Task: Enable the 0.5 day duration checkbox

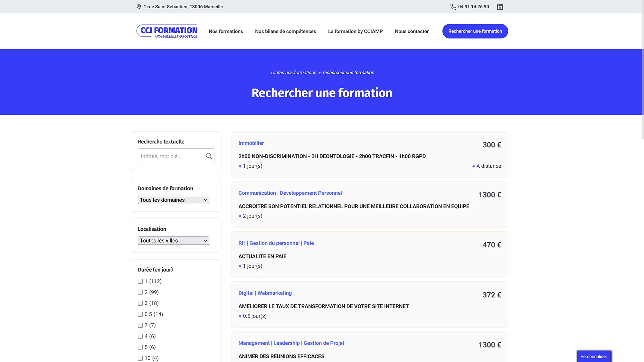Action: tap(140, 314)
